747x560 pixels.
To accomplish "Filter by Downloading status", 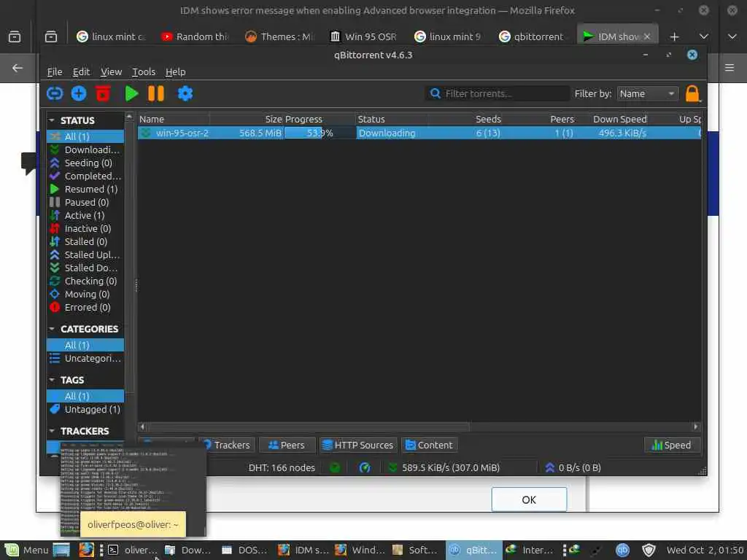I will click(85, 149).
